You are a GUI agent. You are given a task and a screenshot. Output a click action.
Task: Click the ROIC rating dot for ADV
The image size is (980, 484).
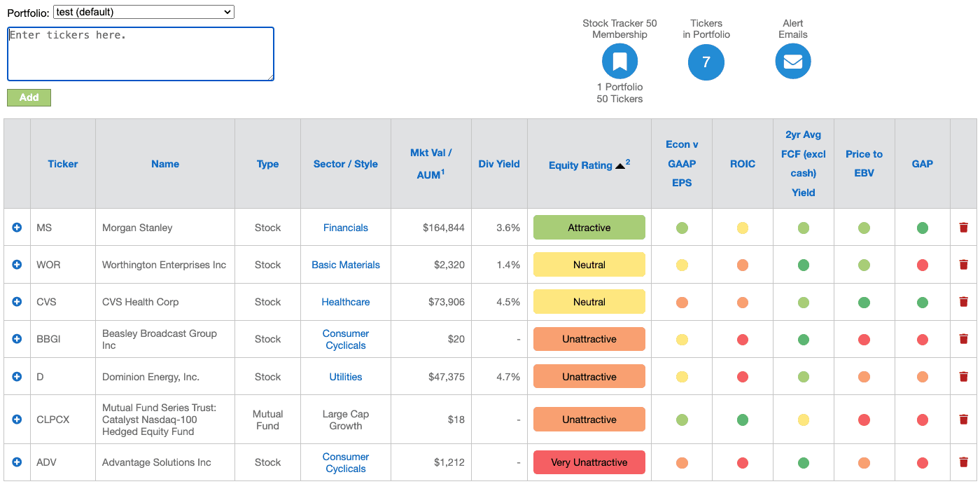click(x=743, y=462)
